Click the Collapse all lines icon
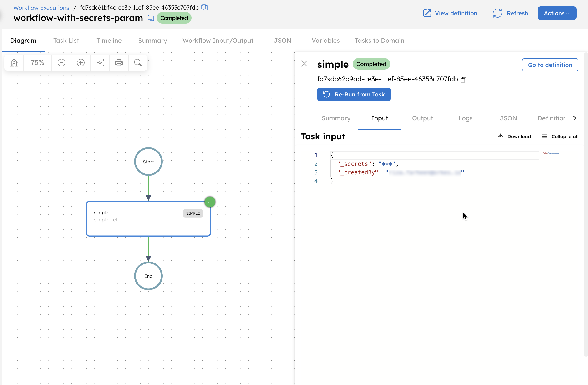This screenshot has width=588, height=385. point(544,137)
